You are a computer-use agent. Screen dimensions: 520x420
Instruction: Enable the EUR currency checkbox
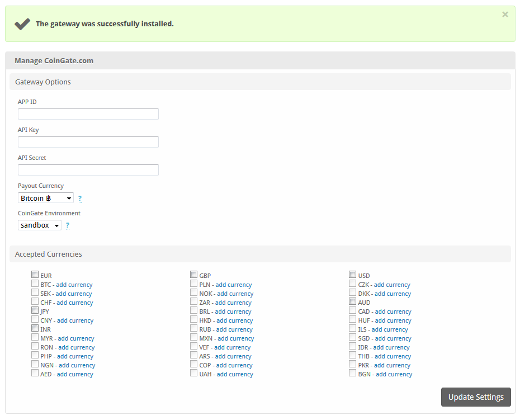[35, 275]
